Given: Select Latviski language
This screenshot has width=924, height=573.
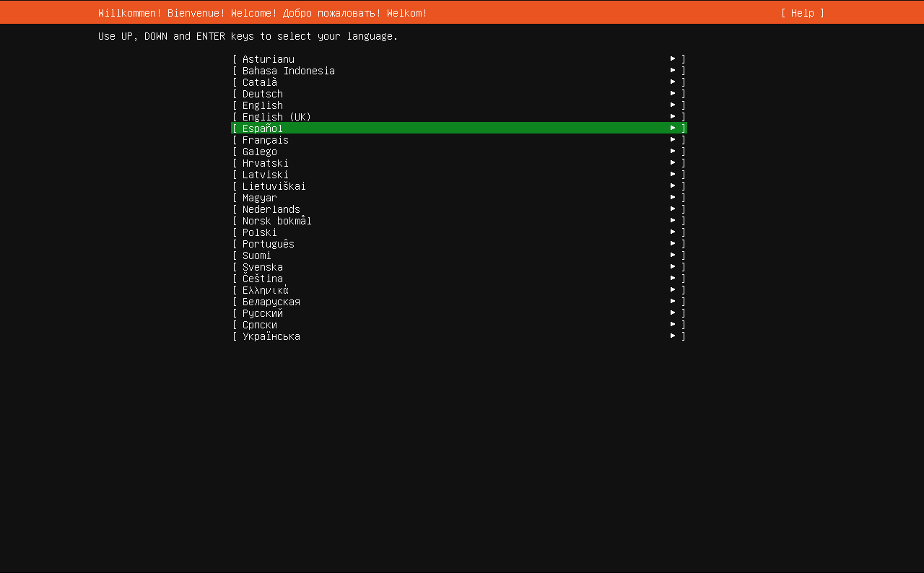Looking at the screenshot, I should [x=459, y=175].
